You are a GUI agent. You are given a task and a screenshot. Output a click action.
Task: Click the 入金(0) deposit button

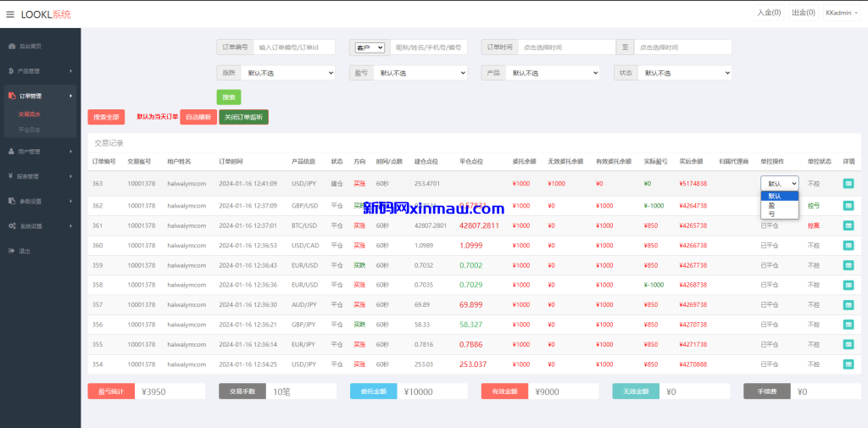(x=769, y=13)
